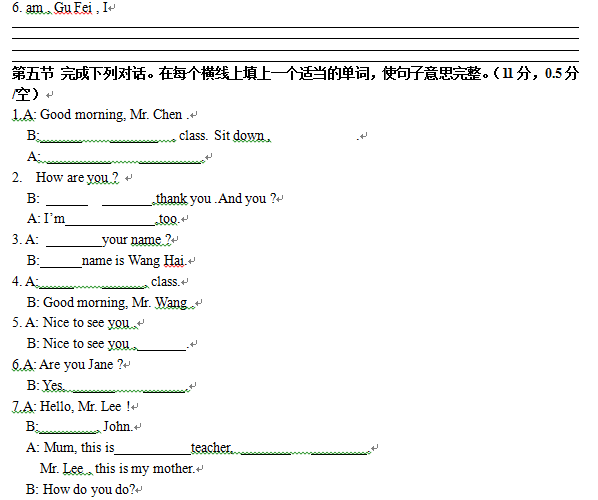
Task: Click the blank after 'B: Nice to see you ,'
Action: [x=162, y=347]
